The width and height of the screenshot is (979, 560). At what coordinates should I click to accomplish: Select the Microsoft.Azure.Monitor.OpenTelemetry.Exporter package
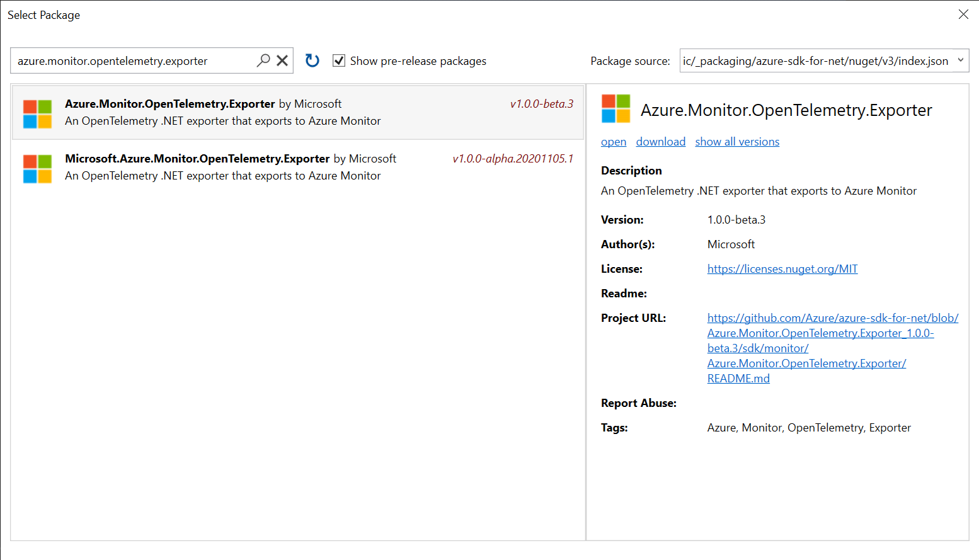296,167
